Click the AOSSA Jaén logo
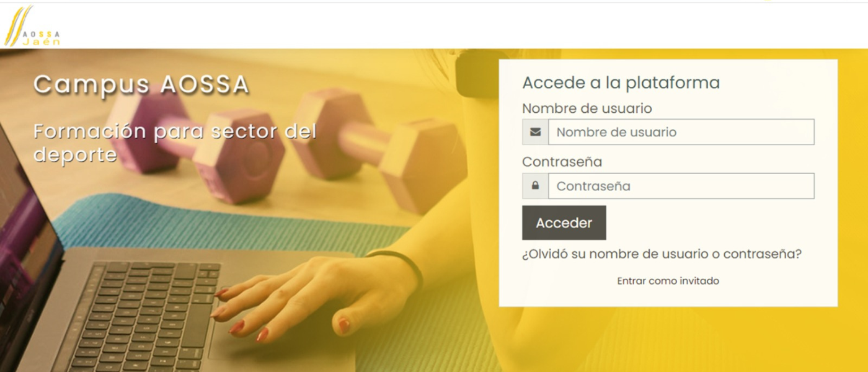Image resolution: width=868 pixels, height=372 pixels. click(x=32, y=27)
